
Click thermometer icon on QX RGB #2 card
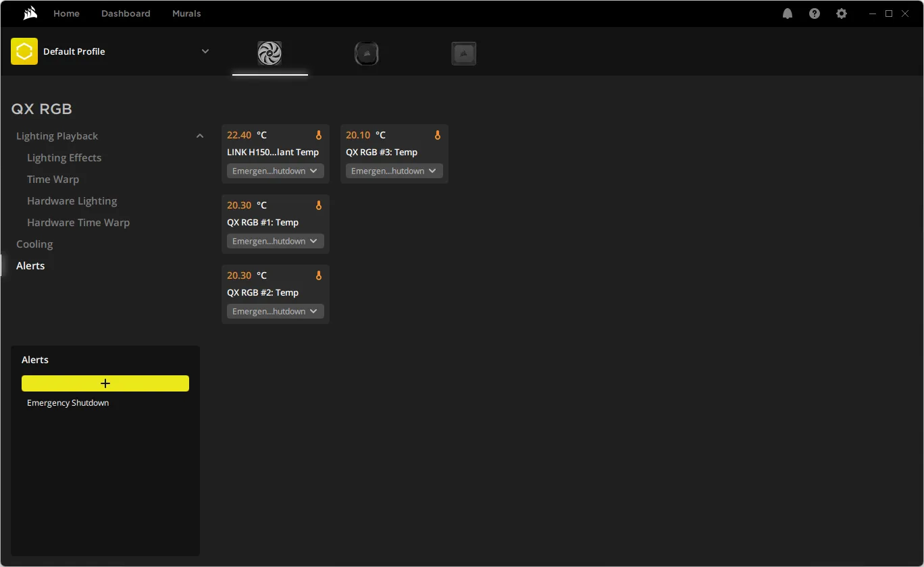319,275
